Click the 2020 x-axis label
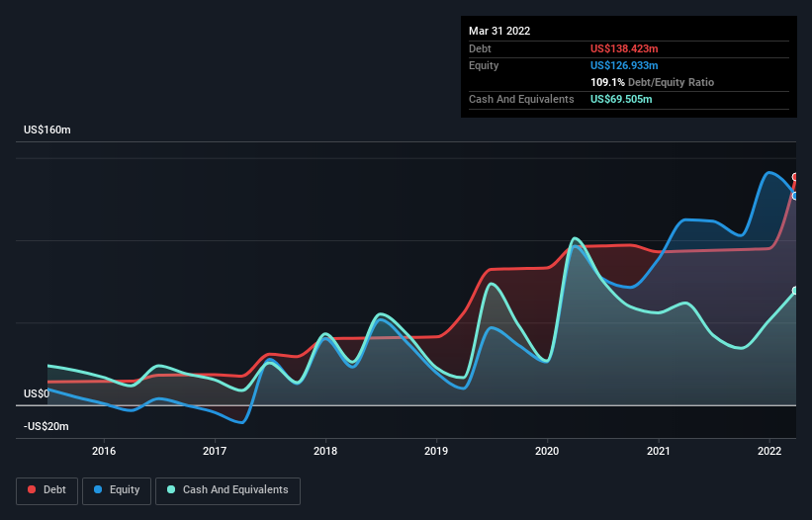Image resolution: width=812 pixels, height=520 pixels. (547, 451)
